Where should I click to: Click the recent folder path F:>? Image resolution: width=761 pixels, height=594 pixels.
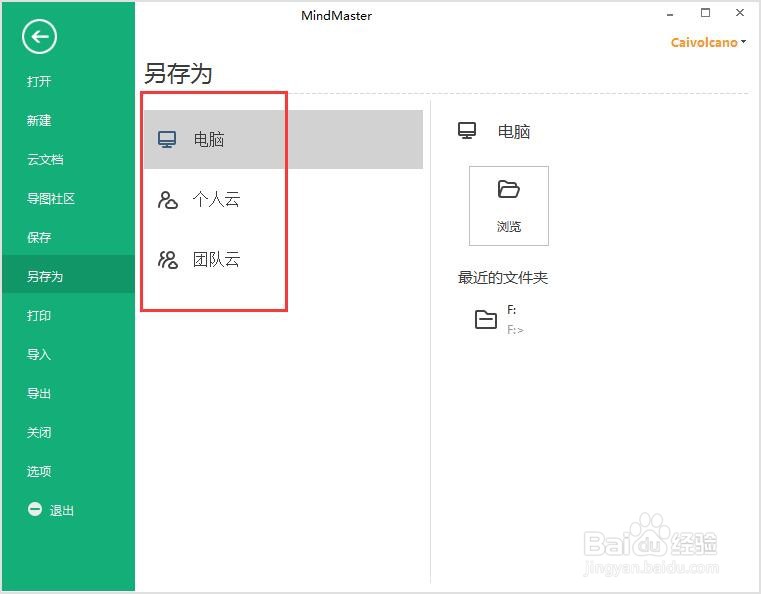515,330
